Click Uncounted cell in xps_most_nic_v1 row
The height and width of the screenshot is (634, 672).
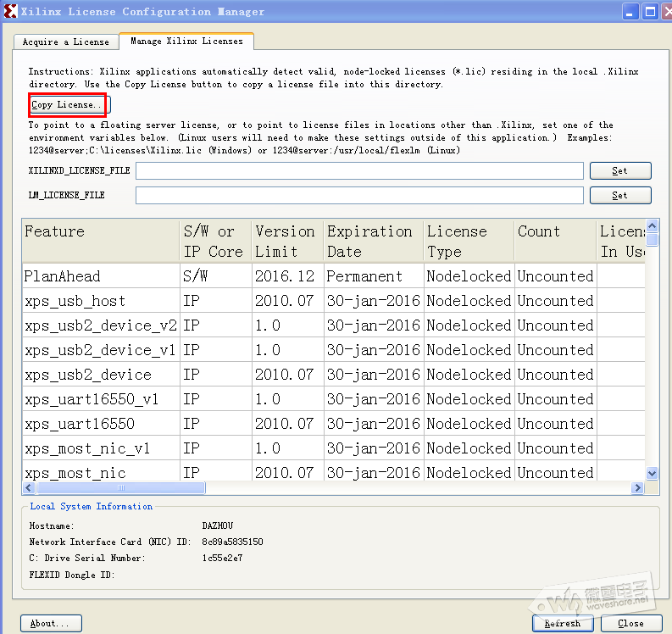click(x=556, y=448)
